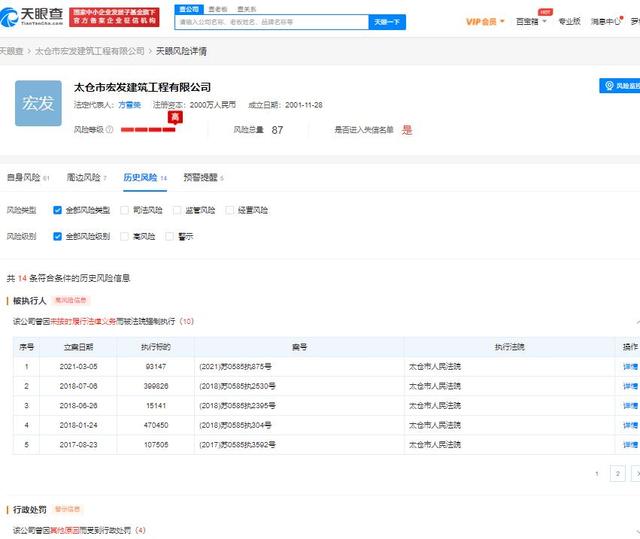This screenshot has width=640, height=539.
Task: Open 详情 for case 2021 苏0585执875号
Action: tap(630, 366)
